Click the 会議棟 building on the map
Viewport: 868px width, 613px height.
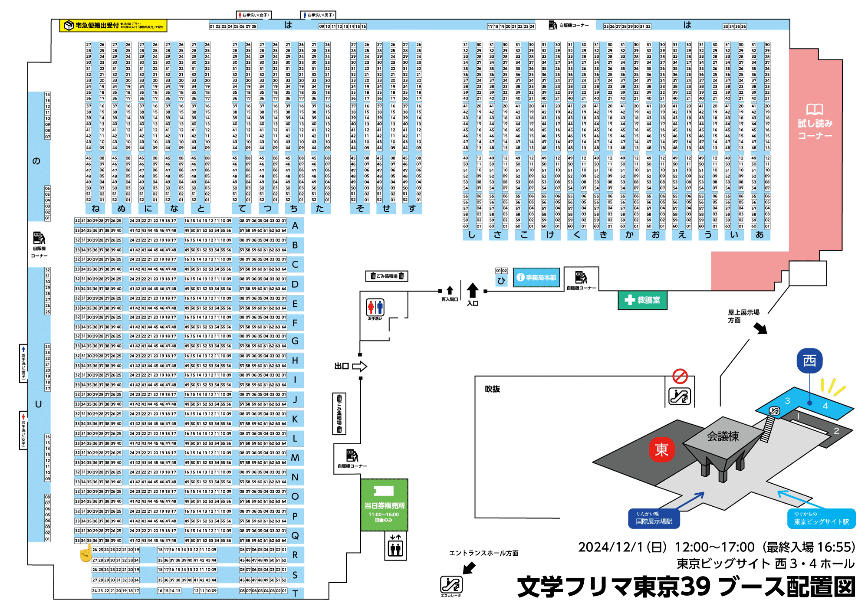pos(723,436)
